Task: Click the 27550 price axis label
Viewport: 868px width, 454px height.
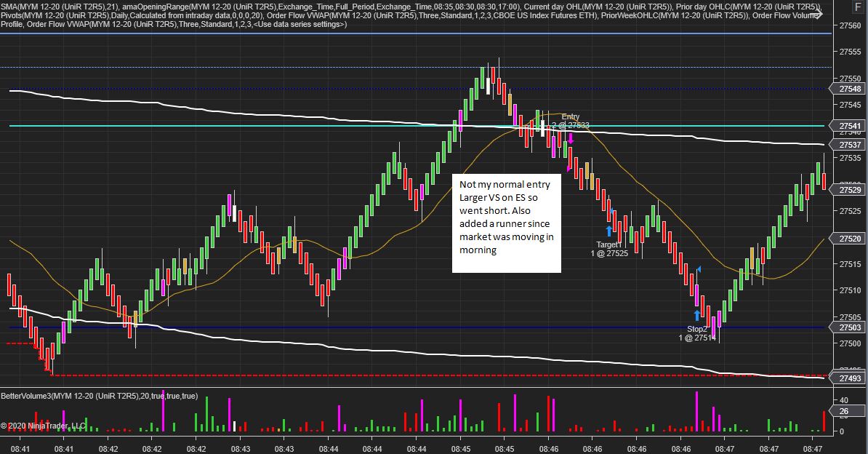Action: point(851,79)
